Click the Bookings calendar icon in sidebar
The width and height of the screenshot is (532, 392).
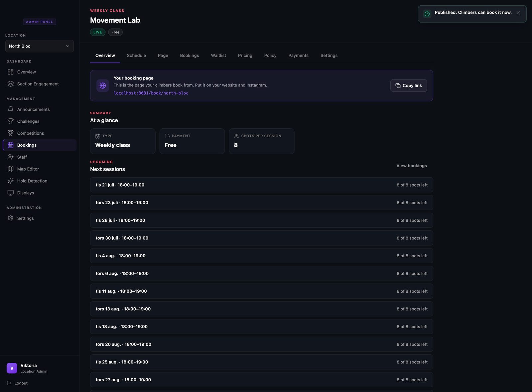point(11,145)
